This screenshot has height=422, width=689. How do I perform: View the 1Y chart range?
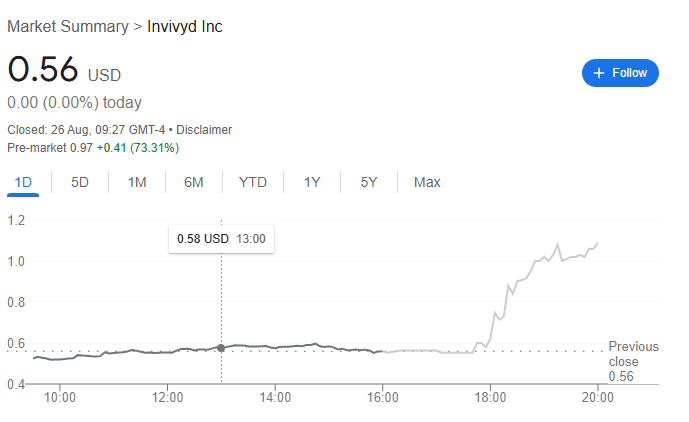(x=312, y=182)
